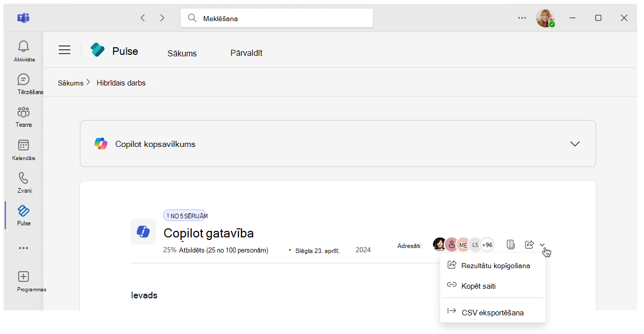This screenshot has height=334, width=644.
Task: Collapse the share options dropdown chevron
Action: [542, 245]
